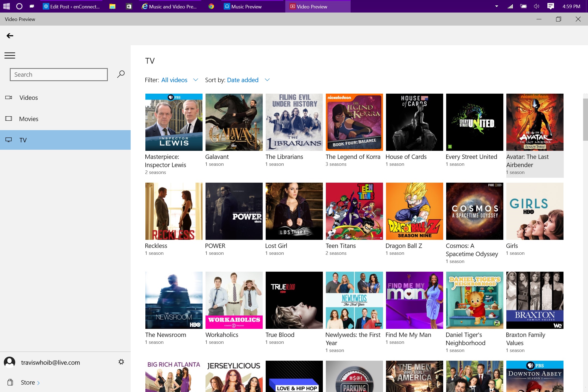Open the Action Center notification icon

point(550,6)
